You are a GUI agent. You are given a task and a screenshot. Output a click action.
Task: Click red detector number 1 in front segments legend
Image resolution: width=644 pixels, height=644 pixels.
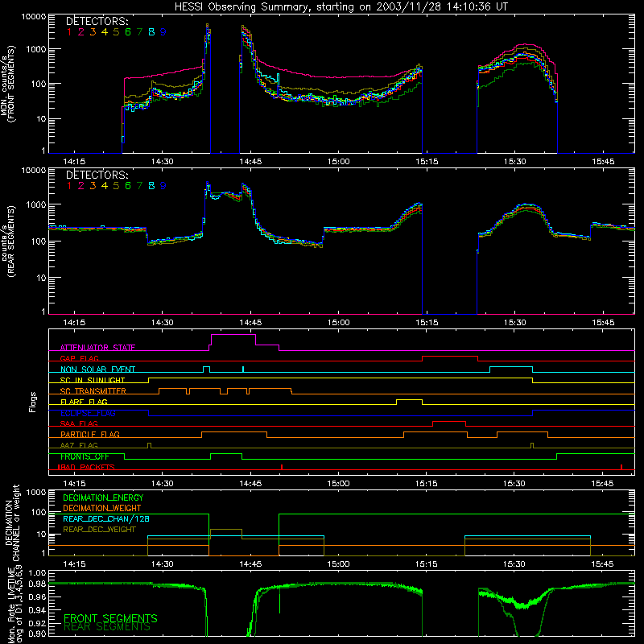pos(69,32)
